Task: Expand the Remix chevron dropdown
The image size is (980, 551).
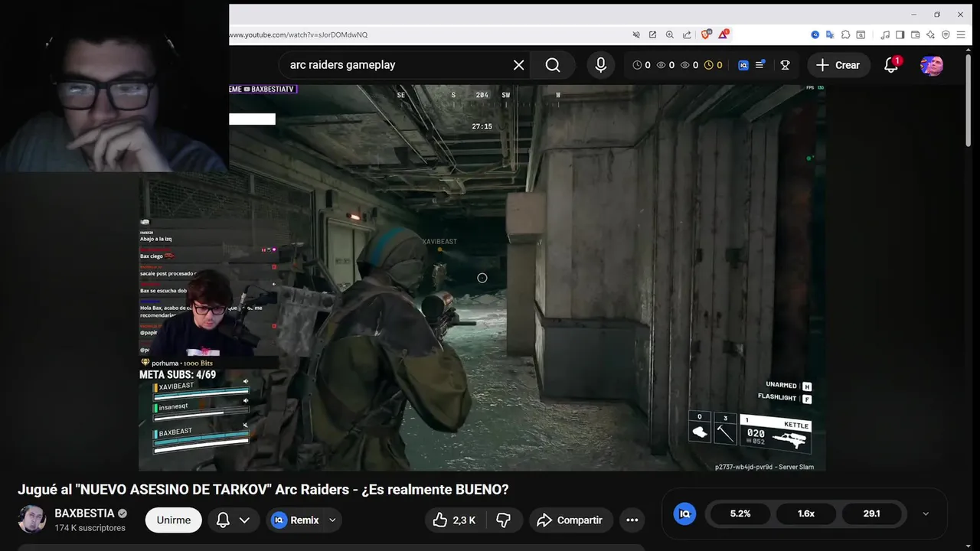Action: pos(332,520)
